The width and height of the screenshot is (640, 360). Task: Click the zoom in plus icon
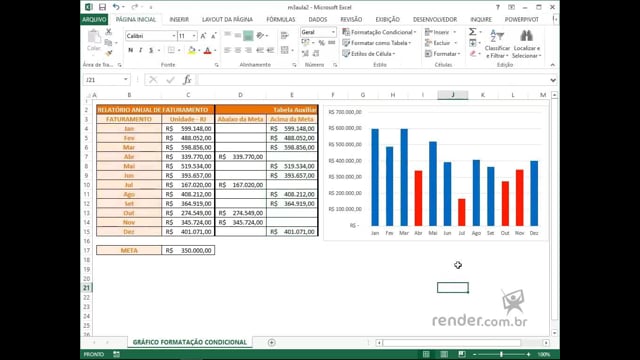[528, 354]
